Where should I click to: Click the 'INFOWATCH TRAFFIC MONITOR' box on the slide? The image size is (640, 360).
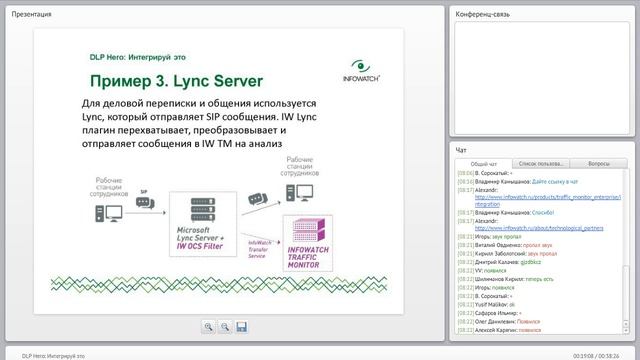308,243
